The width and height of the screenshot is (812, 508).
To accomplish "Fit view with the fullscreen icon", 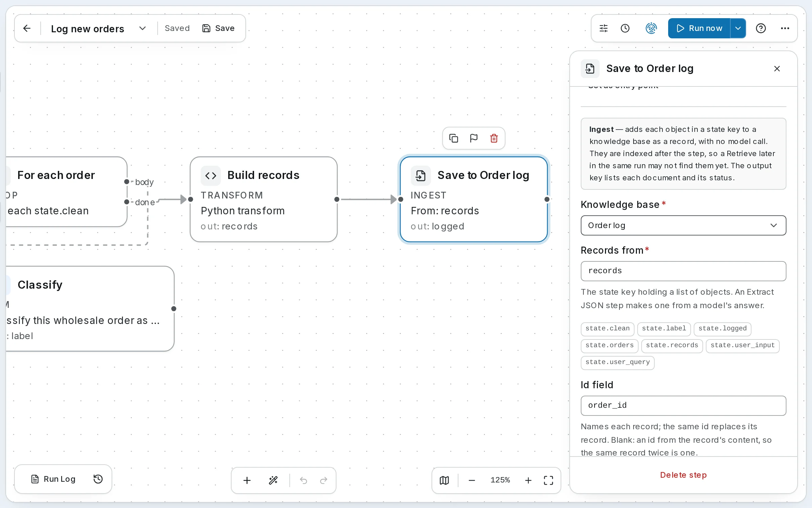I will (x=549, y=480).
